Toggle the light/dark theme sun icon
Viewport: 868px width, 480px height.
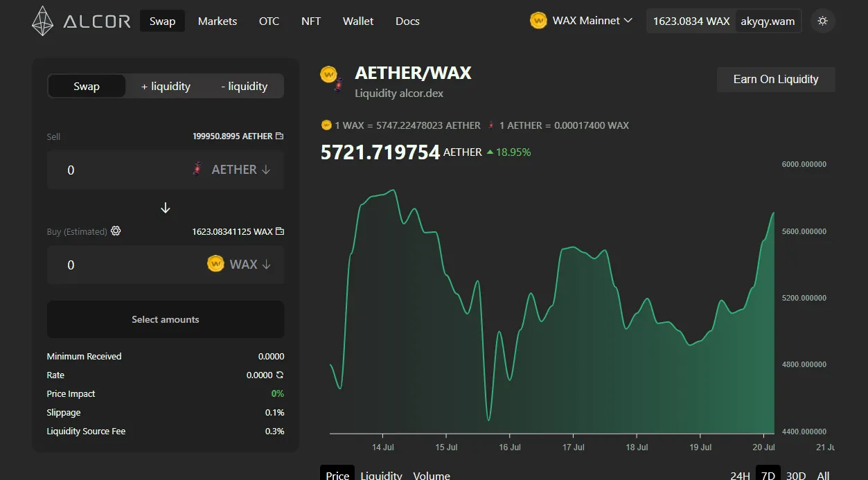[823, 21]
